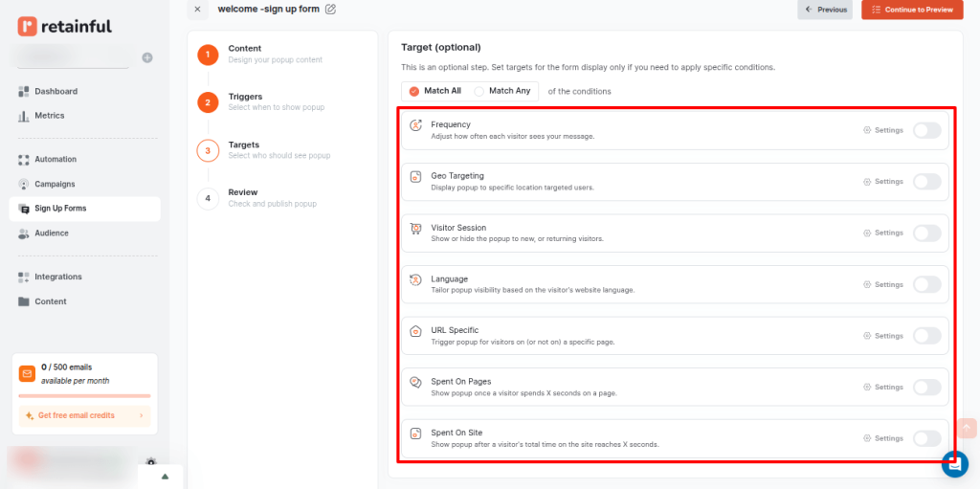The width and height of the screenshot is (980, 489).
Task: Click the scroll-to-top arrow button
Action: 967,428
